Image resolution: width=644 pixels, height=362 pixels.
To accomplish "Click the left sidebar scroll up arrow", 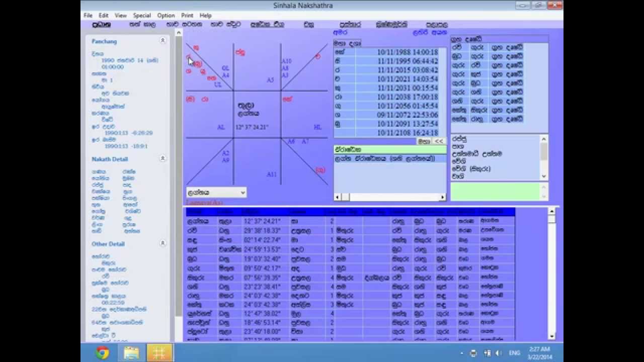I will click(x=179, y=32).
